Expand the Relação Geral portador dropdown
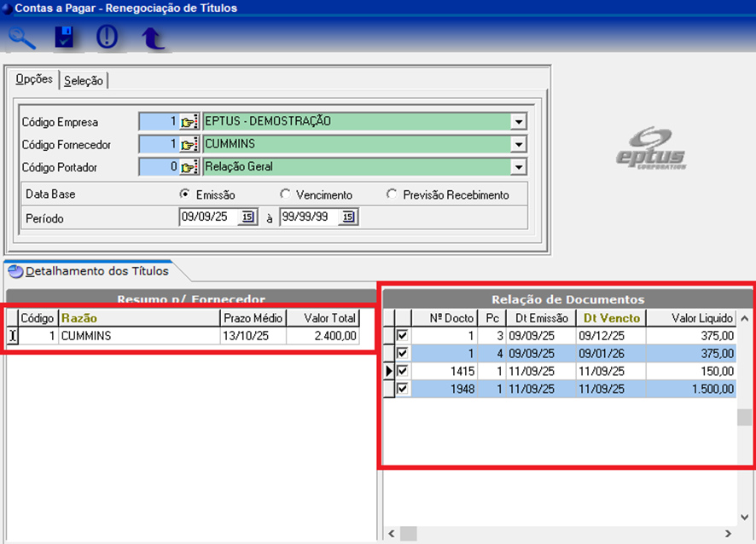 518,167
